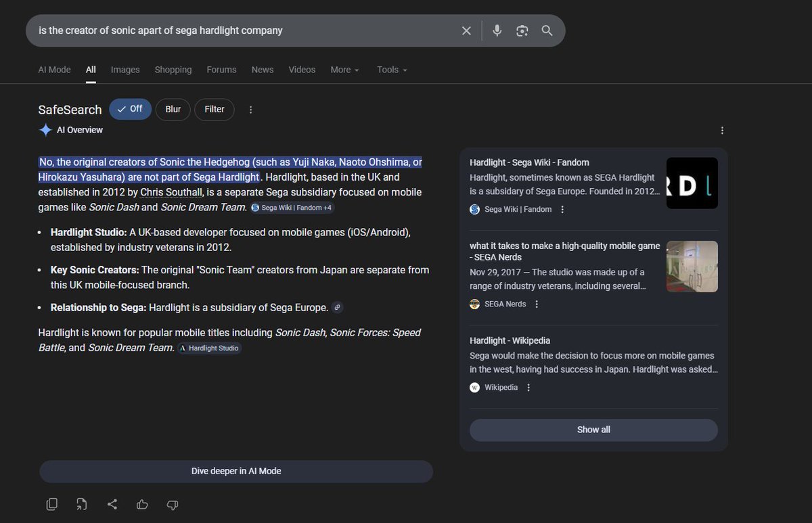
Task: Expand the More search categories dropdown
Action: point(345,70)
